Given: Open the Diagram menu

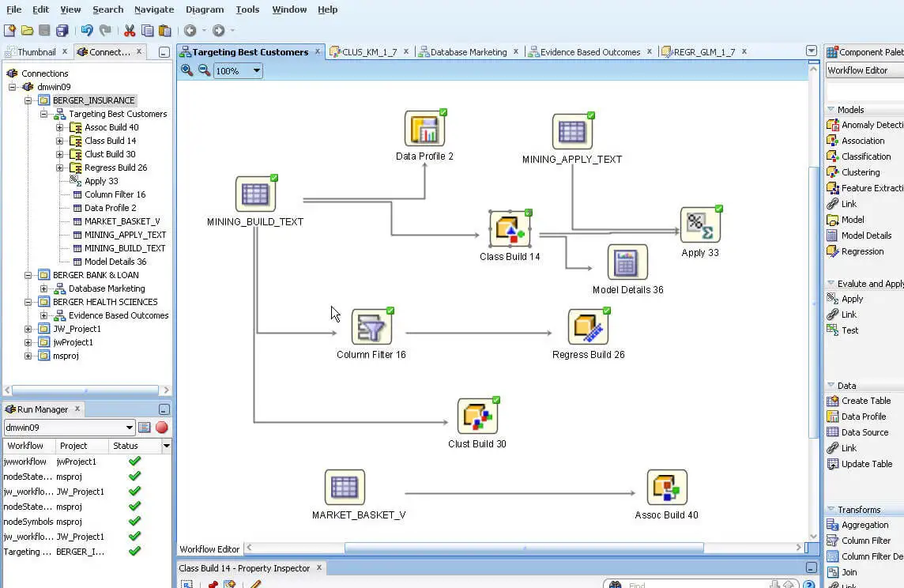Looking at the screenshot, I should click(x=205, y=9).
